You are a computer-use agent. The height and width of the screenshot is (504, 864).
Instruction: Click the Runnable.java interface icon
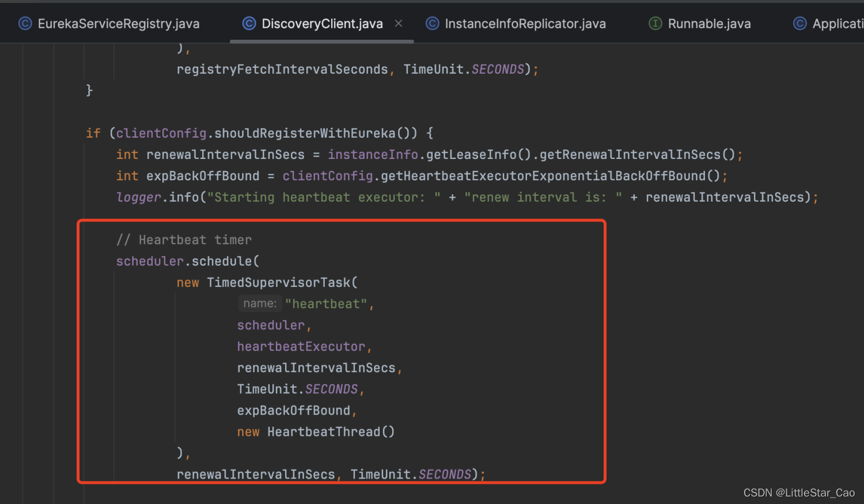655,24
